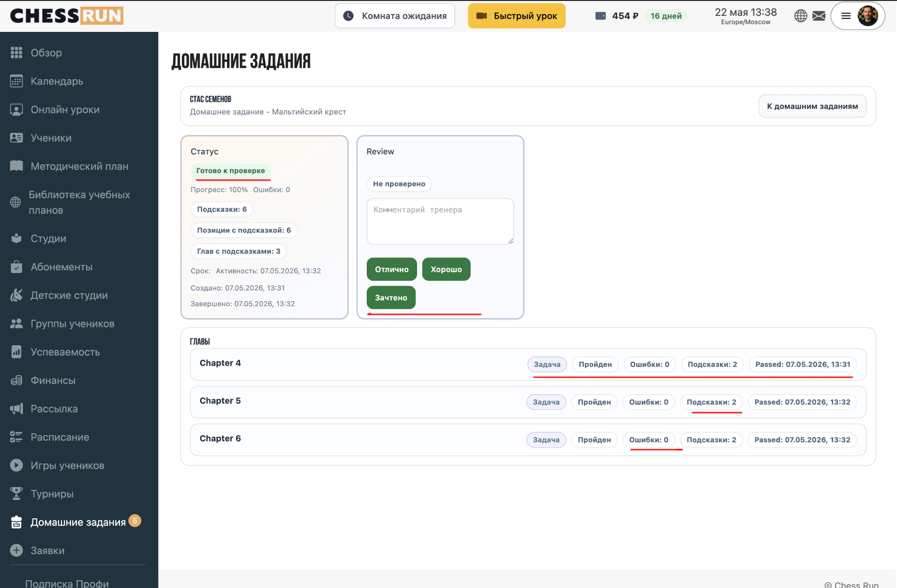
Task: Open Методический план menu item
Action: tap(79, 166)
